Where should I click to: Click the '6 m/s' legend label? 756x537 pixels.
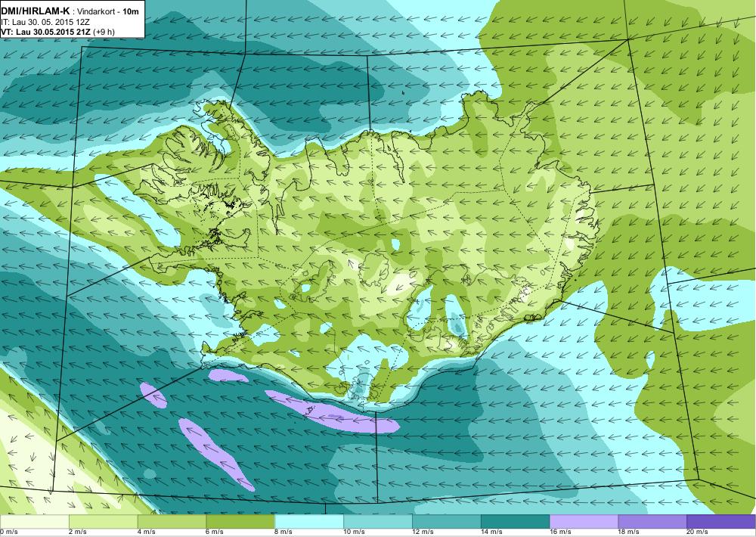pos(215,532)
